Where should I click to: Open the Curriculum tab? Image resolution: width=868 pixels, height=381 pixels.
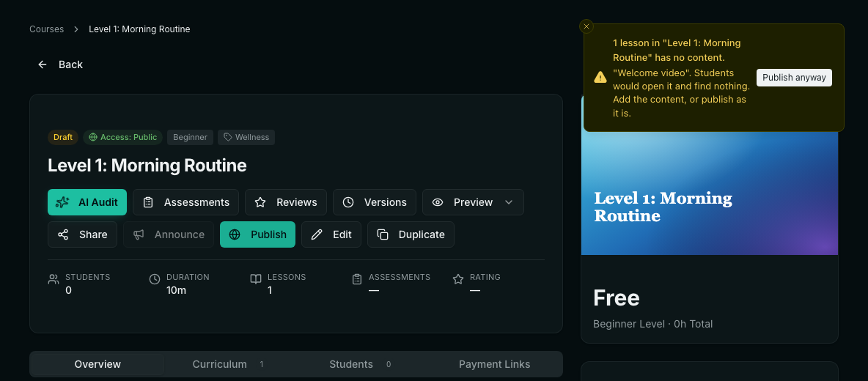point(228,364)
